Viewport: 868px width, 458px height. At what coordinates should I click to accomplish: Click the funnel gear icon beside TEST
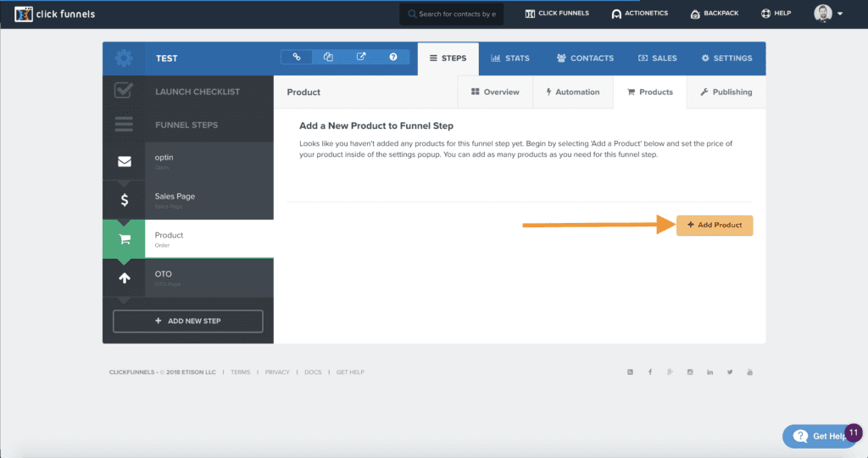[x=124, y=59]
